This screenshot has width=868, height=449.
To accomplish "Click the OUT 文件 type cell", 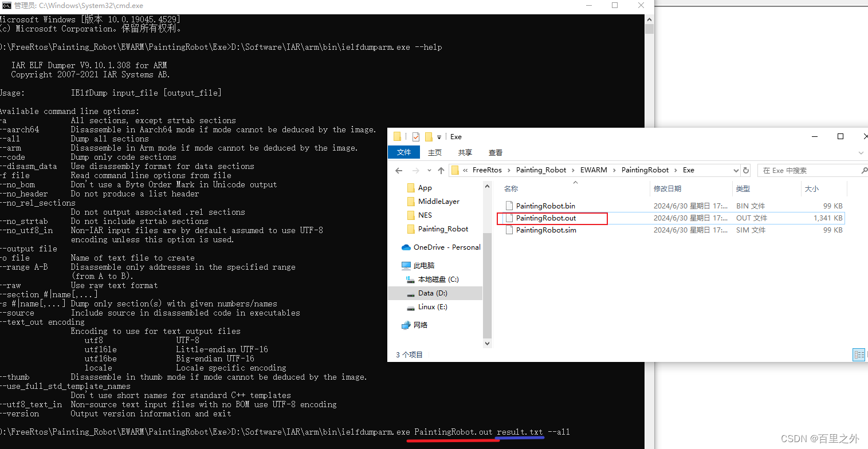I will 751,218.
